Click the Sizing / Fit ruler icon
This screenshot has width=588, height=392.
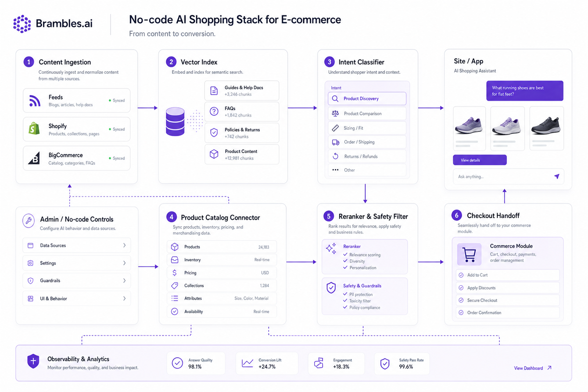coord(335,128)
